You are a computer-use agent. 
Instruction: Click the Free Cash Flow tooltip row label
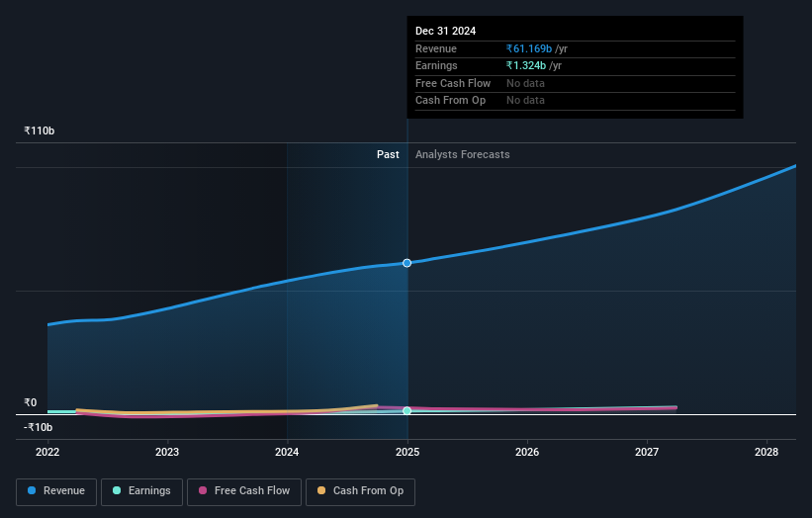pyautogui.click(x=453, y=83)
